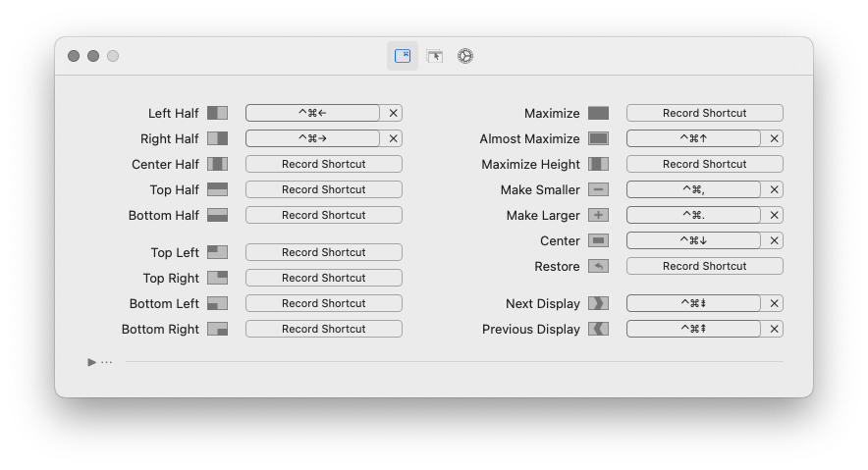Viewport: 868px width, 470px height.
Task: Record a shortcut for Top Left
Action: (324, 252)
